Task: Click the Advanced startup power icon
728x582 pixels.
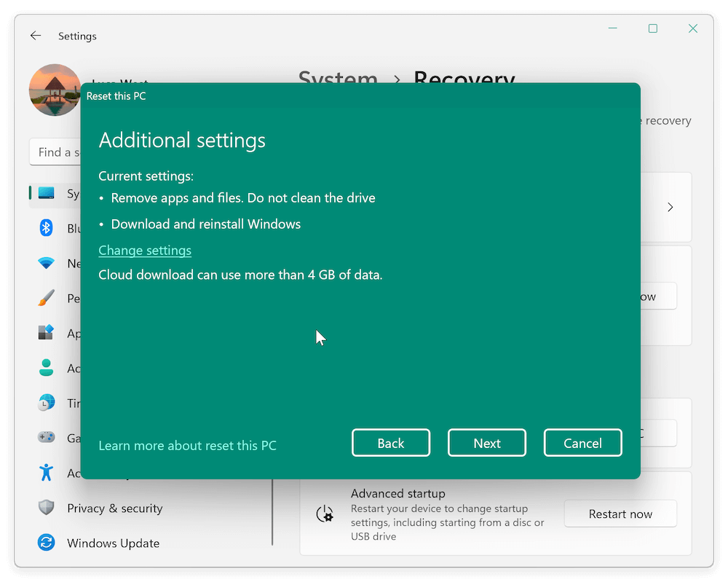Action: tap(325, 514)
